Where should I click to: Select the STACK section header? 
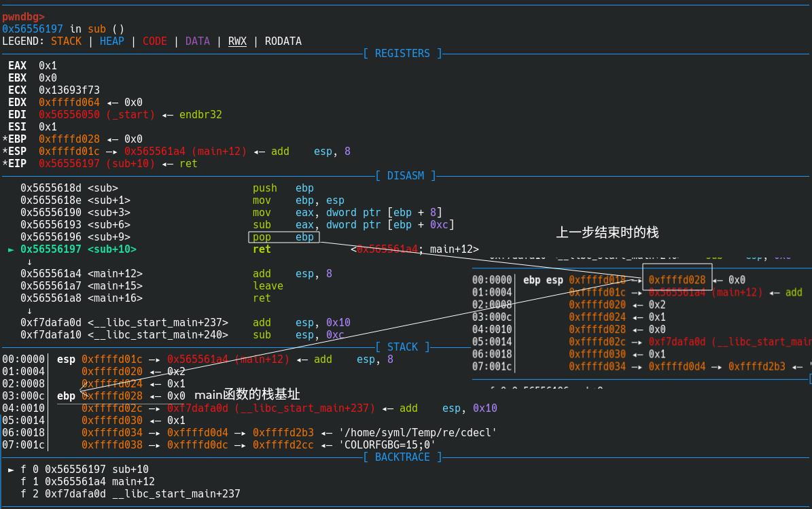402,347
